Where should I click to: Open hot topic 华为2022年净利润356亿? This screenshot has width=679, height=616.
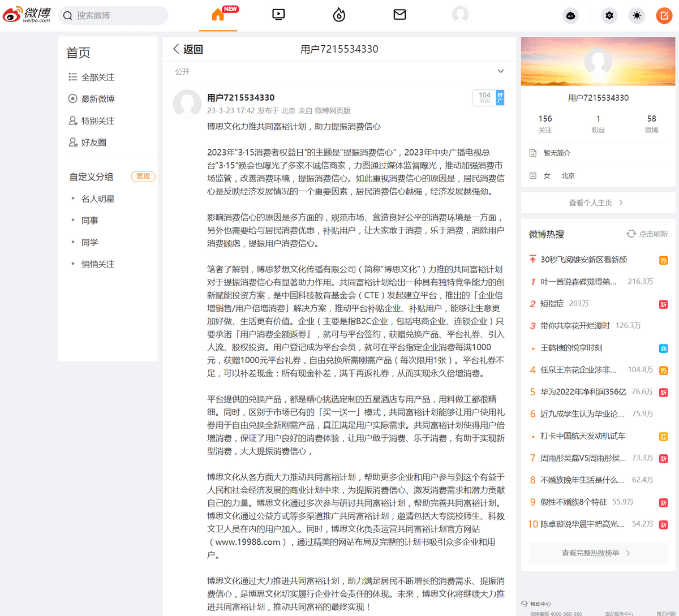pos(583,392)
